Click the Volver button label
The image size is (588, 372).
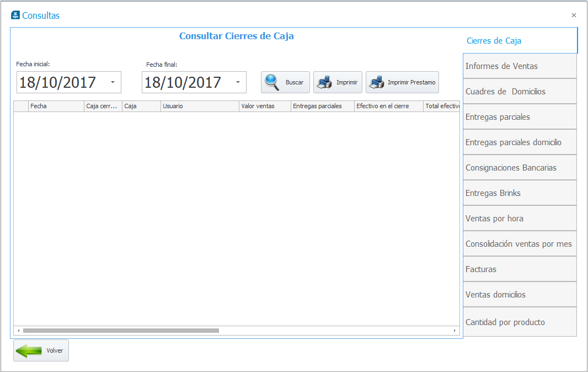coord(55,350)
